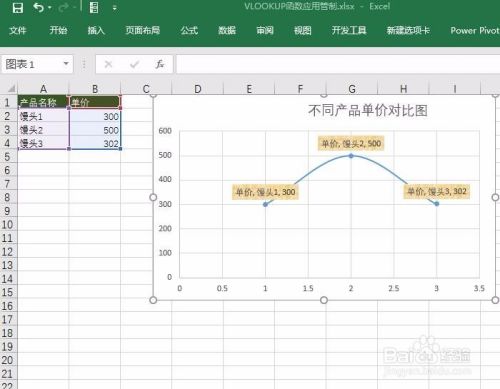Click cell B2 with value 300

(x=95, y=116)
